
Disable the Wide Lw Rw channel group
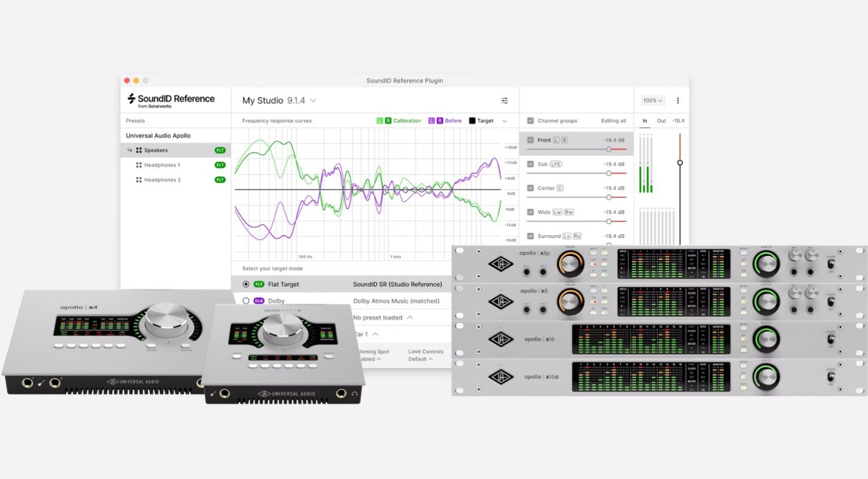[530, 212]
